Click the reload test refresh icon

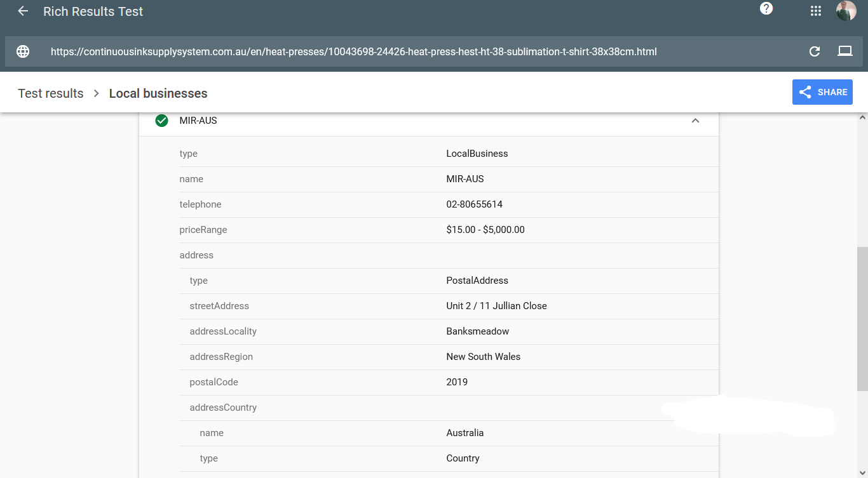pos(815,51)
